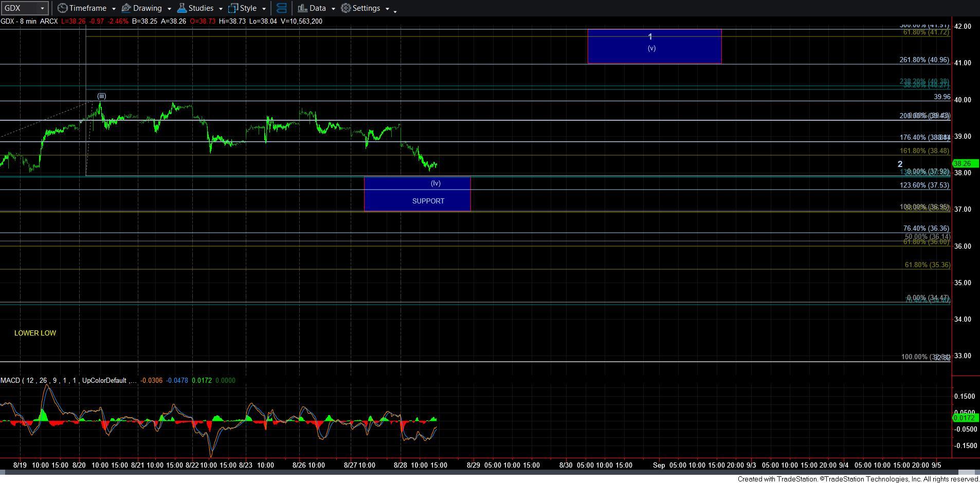Click the blue stacked panels icon
980x483 pixels.
click(281, 8)
